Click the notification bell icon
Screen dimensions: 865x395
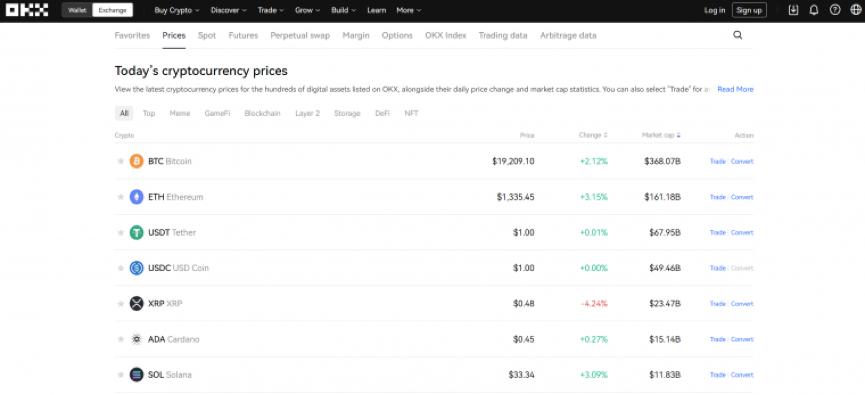pyautogui.click(x=814, y=10)
